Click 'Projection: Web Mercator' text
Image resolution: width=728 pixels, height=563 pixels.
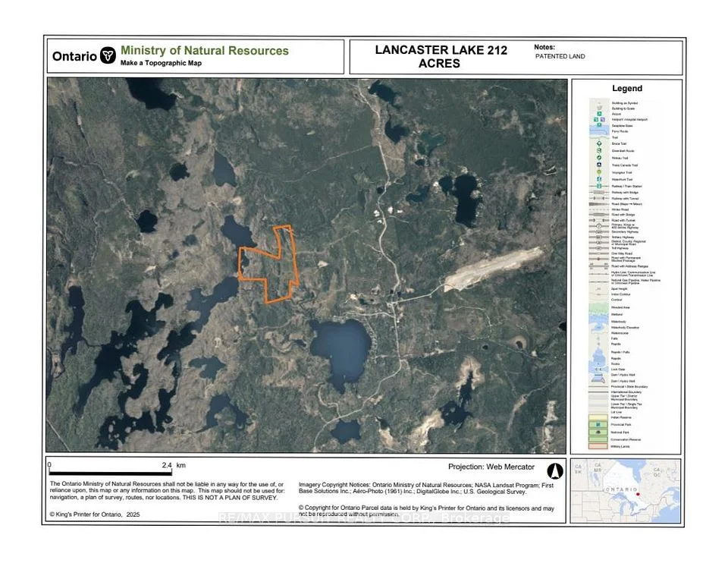[x=491, y=467]
